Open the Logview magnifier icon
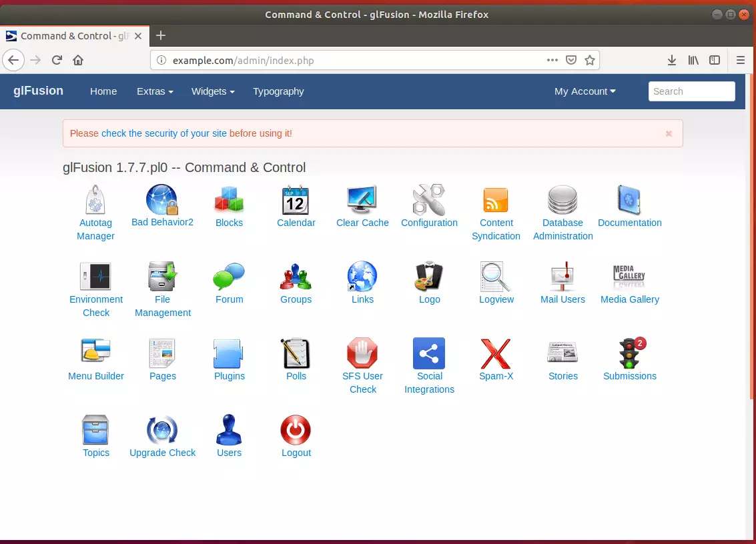 pyautogui.click(x=496, y=276)
